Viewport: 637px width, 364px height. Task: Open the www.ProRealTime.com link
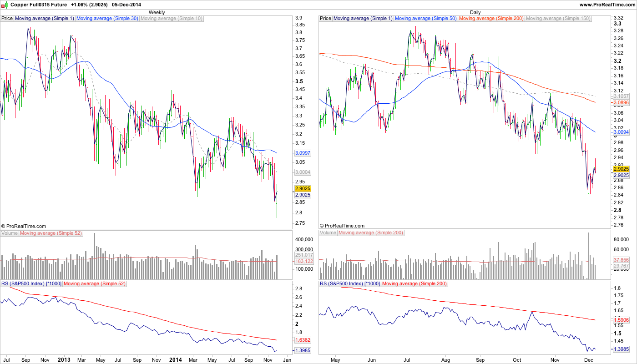607,5
